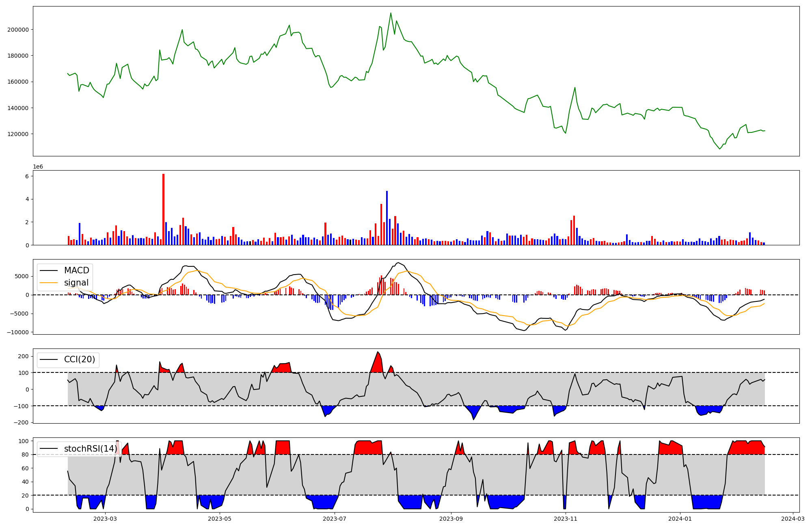Click the 5000 tick on MACD axis
Viewport: 812px width, 528px height.
point(22,276)
